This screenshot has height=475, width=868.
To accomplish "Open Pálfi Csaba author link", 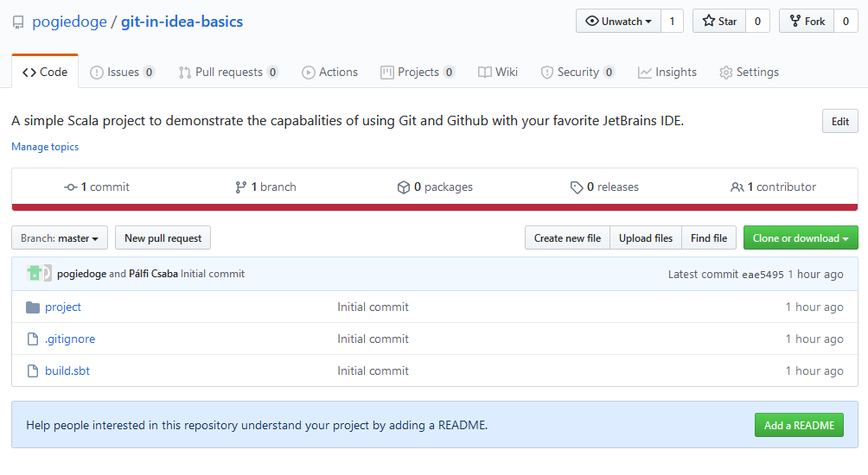I will pyautogui.click(x=153, y=274).
